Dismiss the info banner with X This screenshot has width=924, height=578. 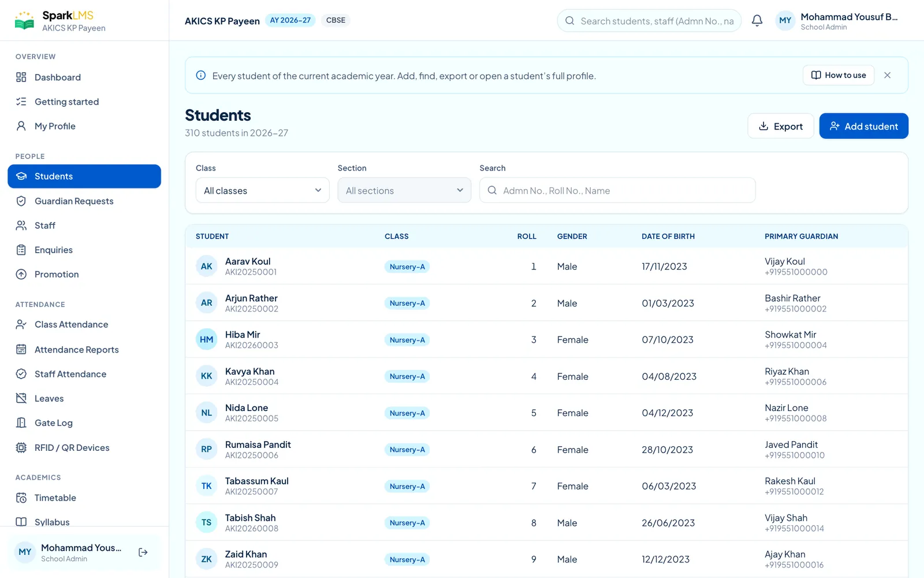888,75
